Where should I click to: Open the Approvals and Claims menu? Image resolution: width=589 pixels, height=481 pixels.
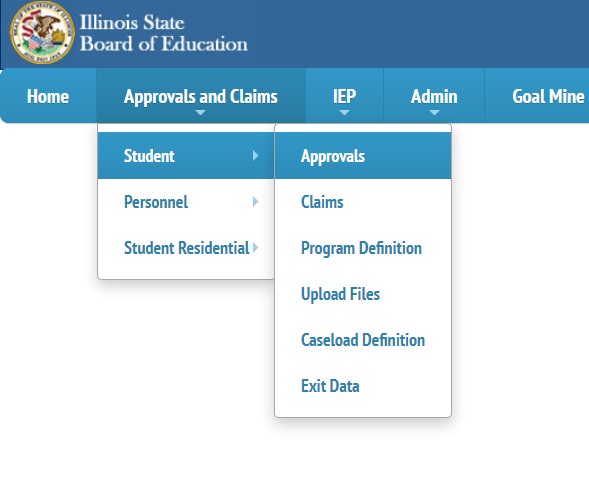click(201, 96)
